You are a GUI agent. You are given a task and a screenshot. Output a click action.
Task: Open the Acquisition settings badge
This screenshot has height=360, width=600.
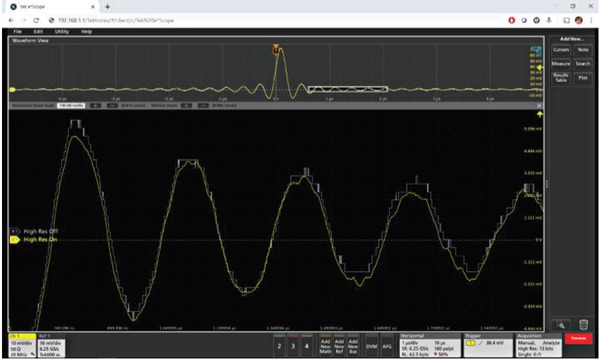[x=539, y=345]
